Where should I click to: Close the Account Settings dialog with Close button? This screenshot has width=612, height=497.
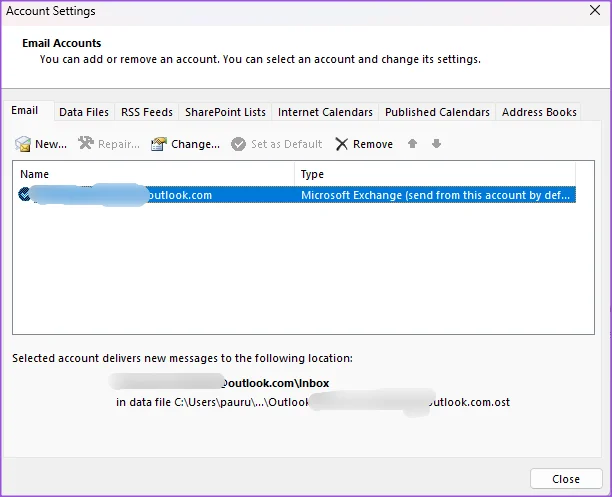pyautogui.click(x=566, y=479)
